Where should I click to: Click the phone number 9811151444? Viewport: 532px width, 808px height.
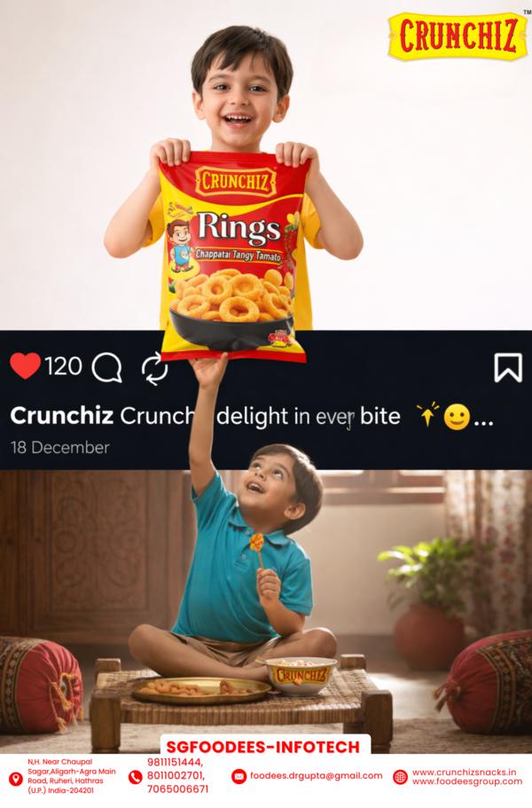[175, 762]
